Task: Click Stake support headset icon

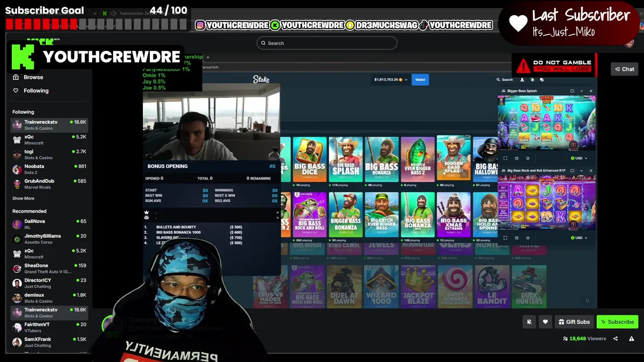Action: click(587, 301)
